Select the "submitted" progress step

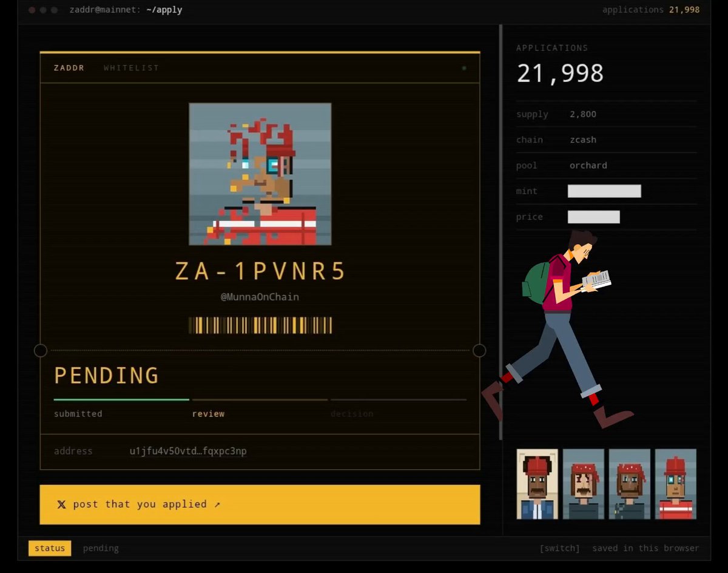pyautogui.click(x=78, y=414)
